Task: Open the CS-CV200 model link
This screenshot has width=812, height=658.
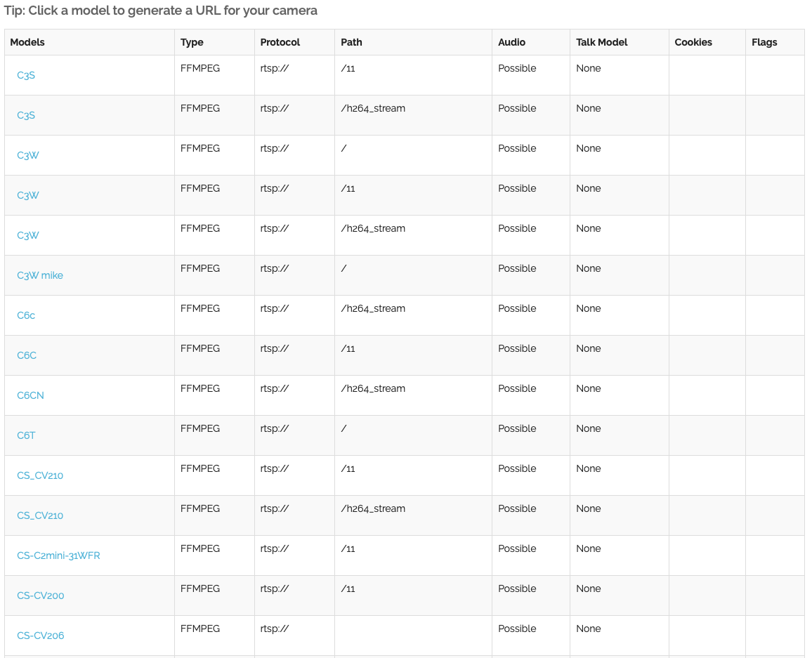Action: pyautogui.click(x=41, y=596)
